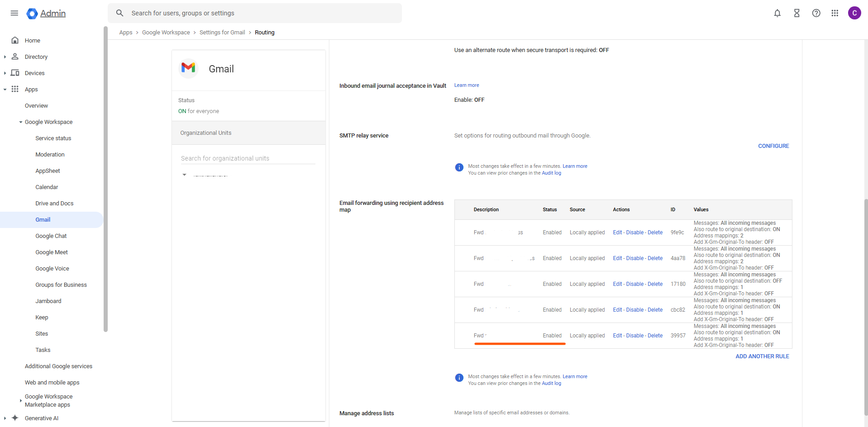Open Learn more under Vault journal acceptance

click(x=467, y=85)
